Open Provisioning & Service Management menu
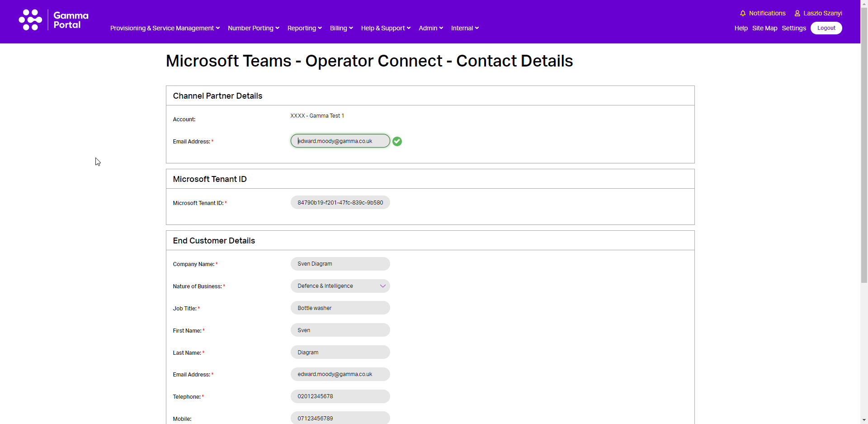The image size is (868, 424). pyautogui.click(x=165, y=28)
